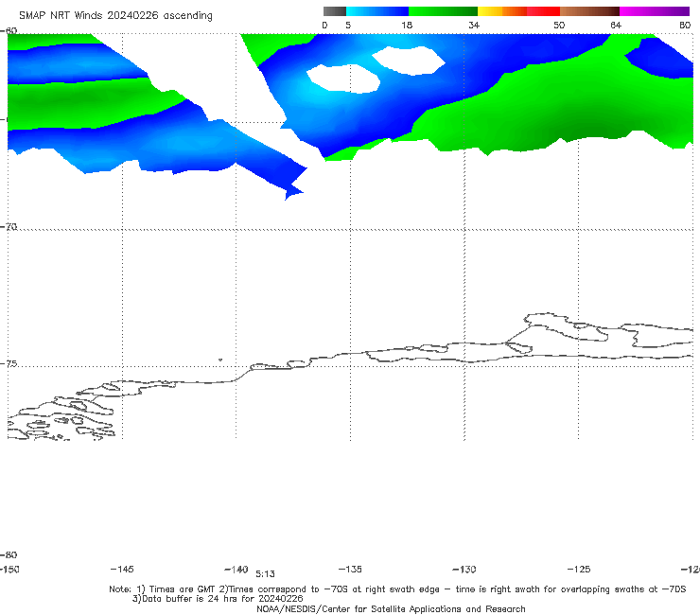Click the latitude label '-70'
Image resolution: width=700 pixels, height=615 pixels.
[x=9, y=227]
